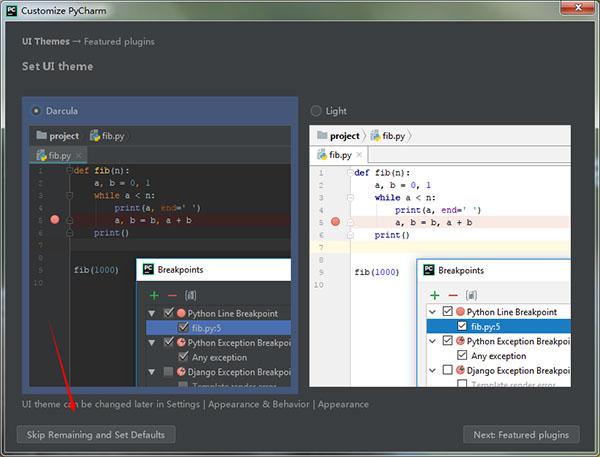The height and width of the screenshot is (457, 600).
Task: Select fib.py tab in Darcula preview
Action: click(x=58, y=155)
